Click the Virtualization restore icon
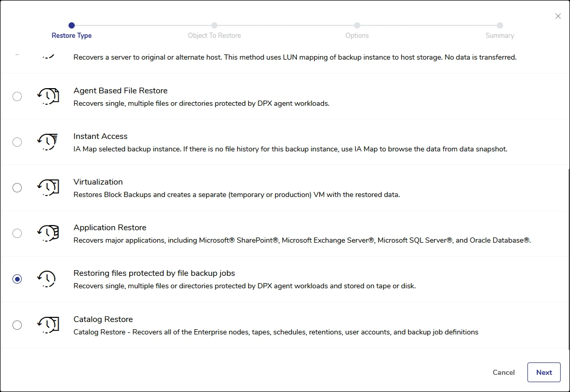Image resolution: width=570 pixels, height=392 pixels. pos(48,188)
